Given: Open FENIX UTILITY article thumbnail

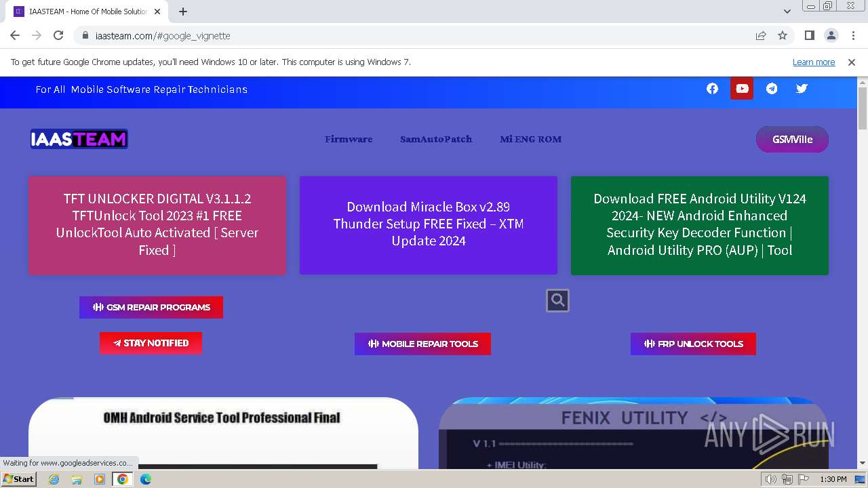Looking at the screenshot, I should pos(633,433).
